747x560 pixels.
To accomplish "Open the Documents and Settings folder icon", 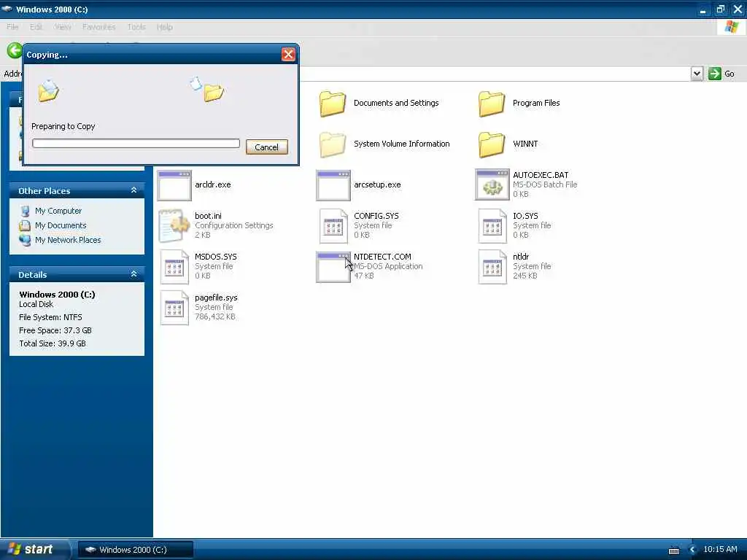I will 333,104.
